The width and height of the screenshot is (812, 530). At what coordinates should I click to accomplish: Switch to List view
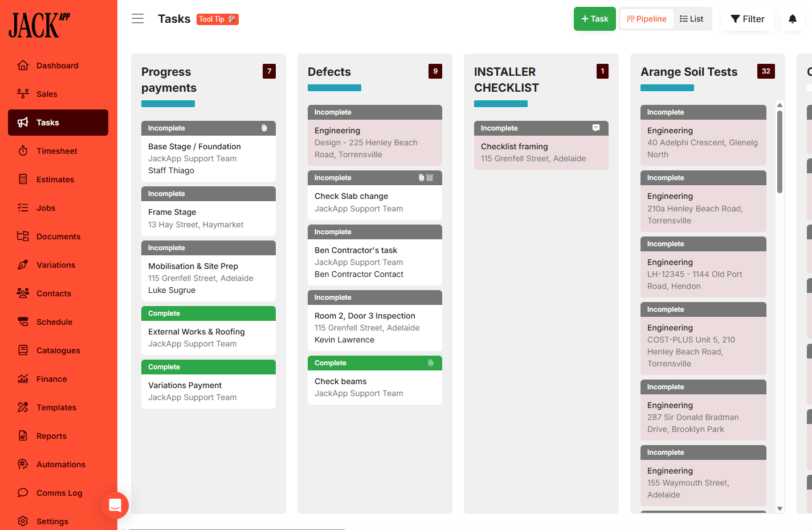pos(692,19)
